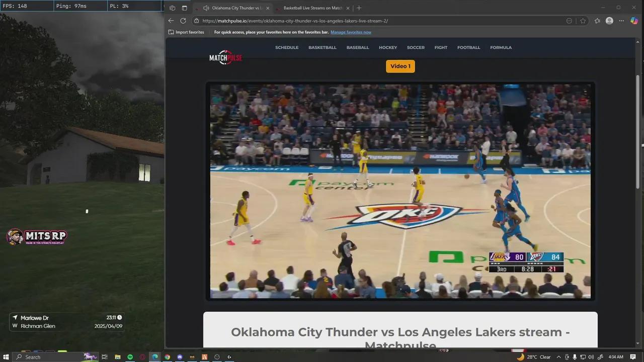The image size is (644, 362).
Task: Open network settings tray icon
Action: point(584,357)
